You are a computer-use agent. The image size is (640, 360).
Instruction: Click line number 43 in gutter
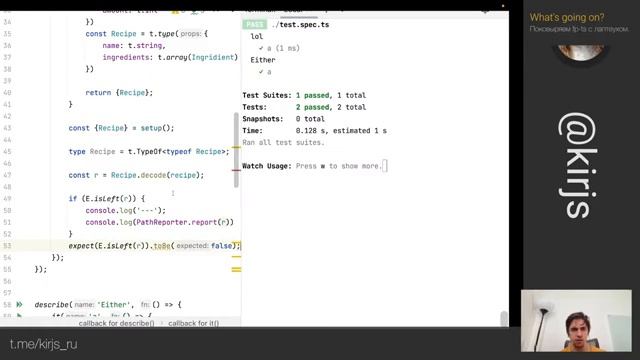point(7,128)
